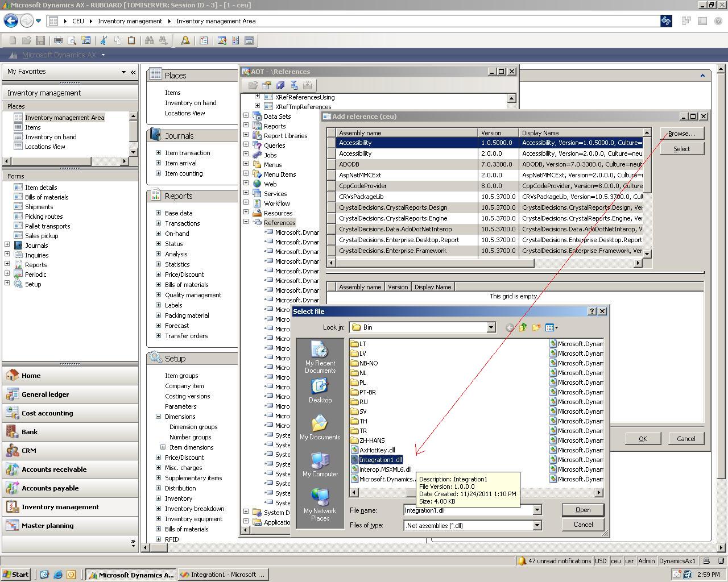Open the File name dropdown arrow
The image size is (728, 582).
[x=536, y=510]
